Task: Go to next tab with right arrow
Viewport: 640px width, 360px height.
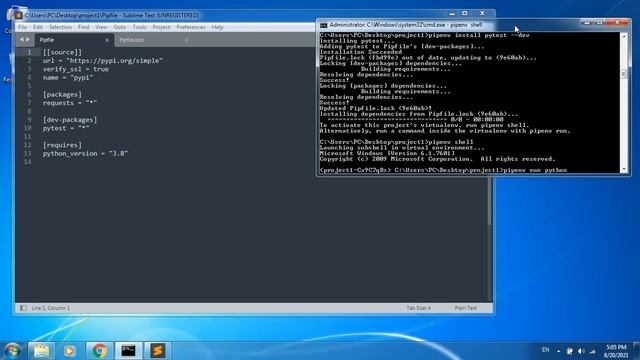Action: (x=28, y=40)
